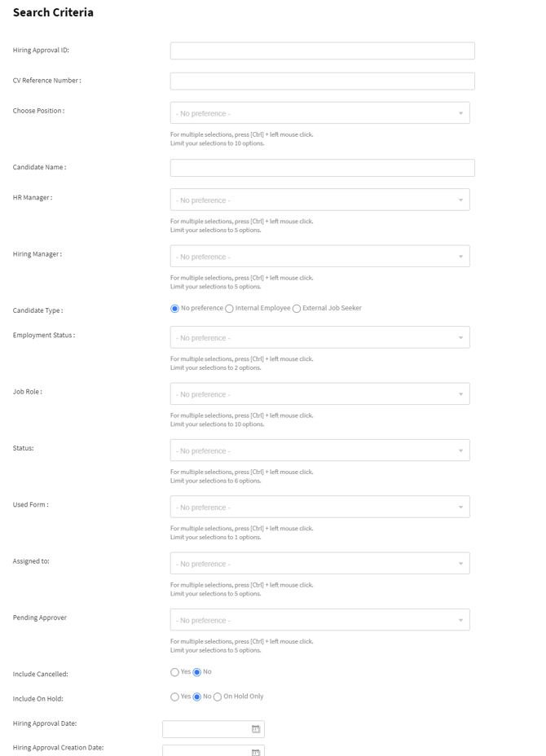The image size is (546, 756).
Task: Expand the Assigned to dropdown
Action: [x=319, y=564]
